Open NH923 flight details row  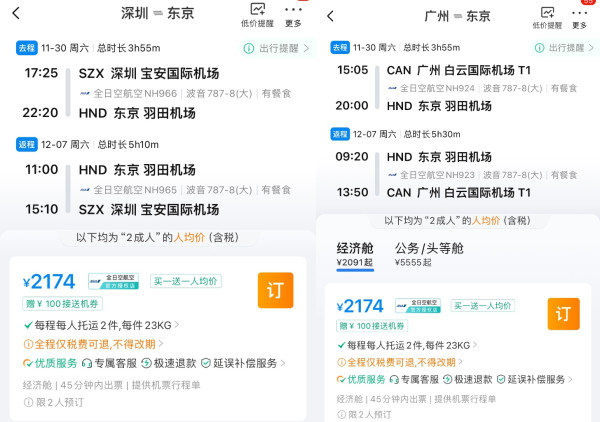pyautogui.click(x=482, y=175)
